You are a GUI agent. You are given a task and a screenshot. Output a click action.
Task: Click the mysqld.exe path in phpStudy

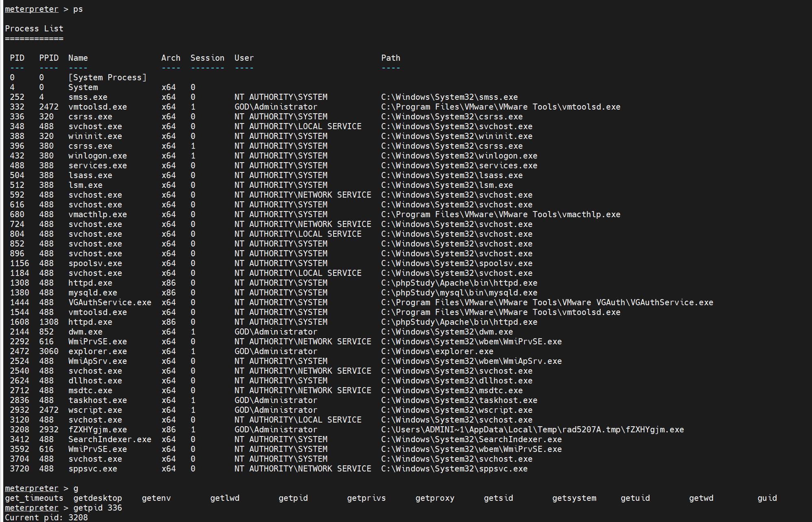coord(459,293)
